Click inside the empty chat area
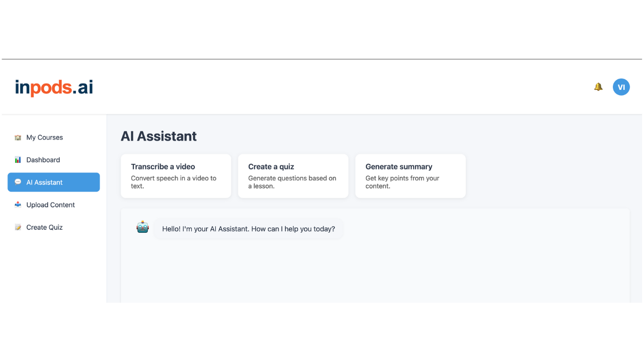This screenshot has height=362, width=644. pyautogui.click(x=375, y=271)
